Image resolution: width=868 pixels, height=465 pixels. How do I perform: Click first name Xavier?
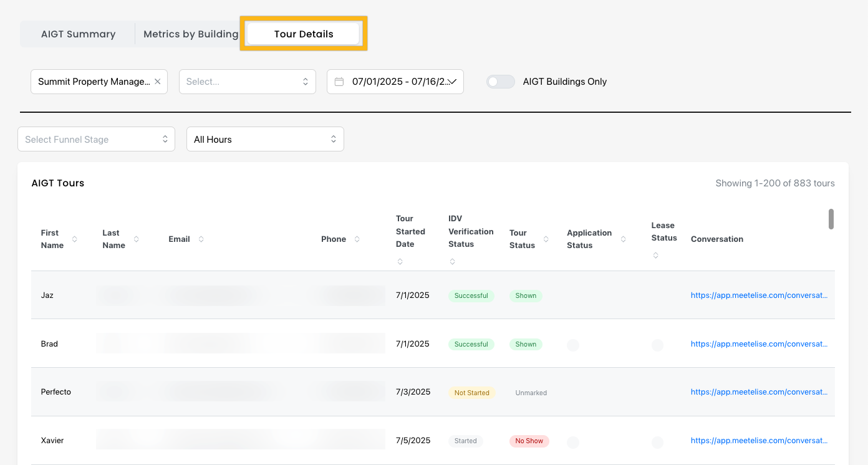52,441
